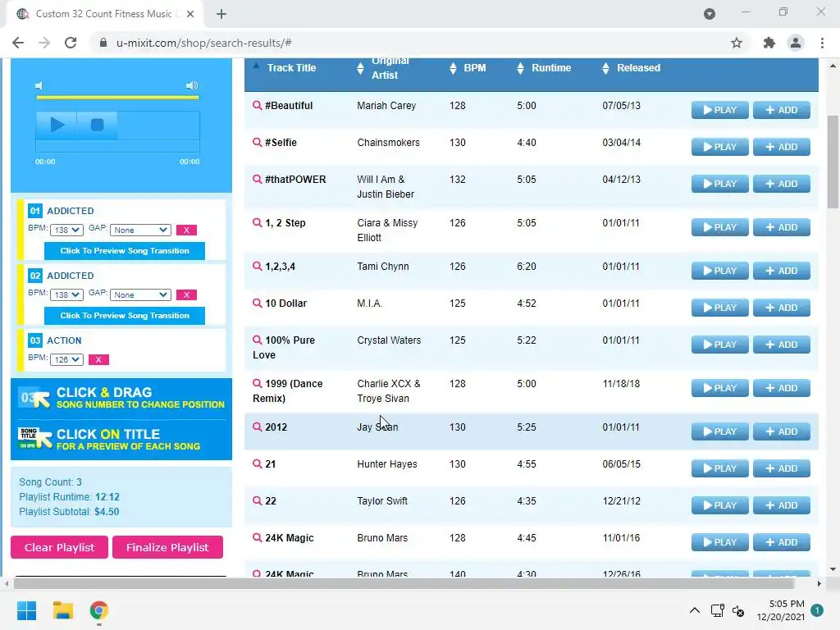840x630 pixels.
Task: Add 24K Magic 128 BPM to playlist
Action: [782, 542]
